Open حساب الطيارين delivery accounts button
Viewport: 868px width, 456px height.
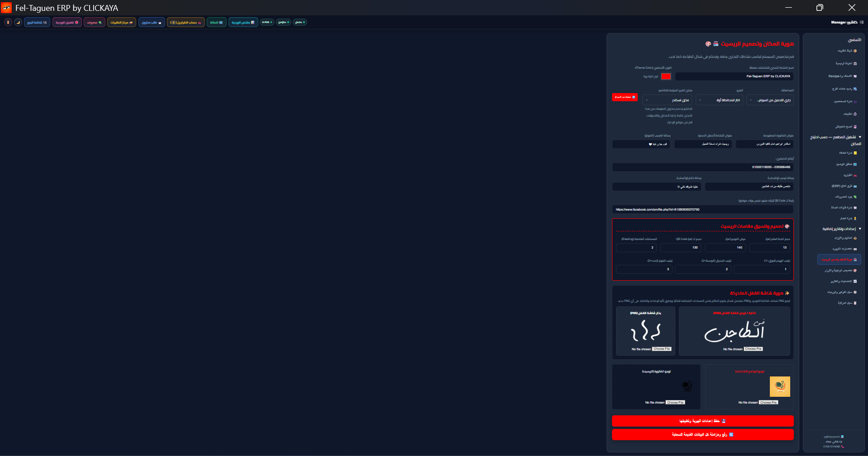pyautogui.click(x=186, y=22)
